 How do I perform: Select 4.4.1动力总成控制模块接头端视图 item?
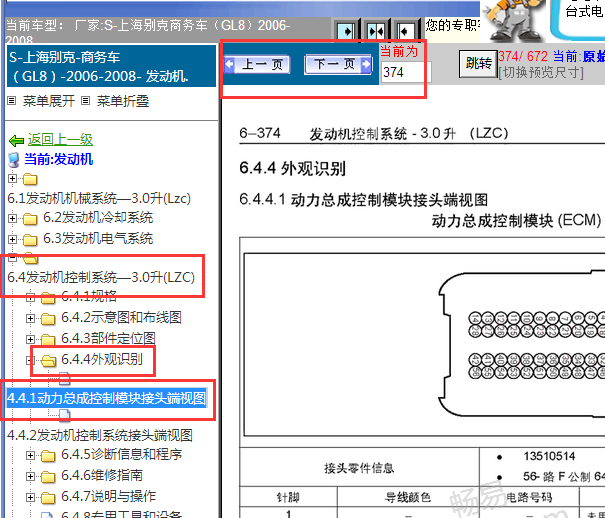point(107,398)
